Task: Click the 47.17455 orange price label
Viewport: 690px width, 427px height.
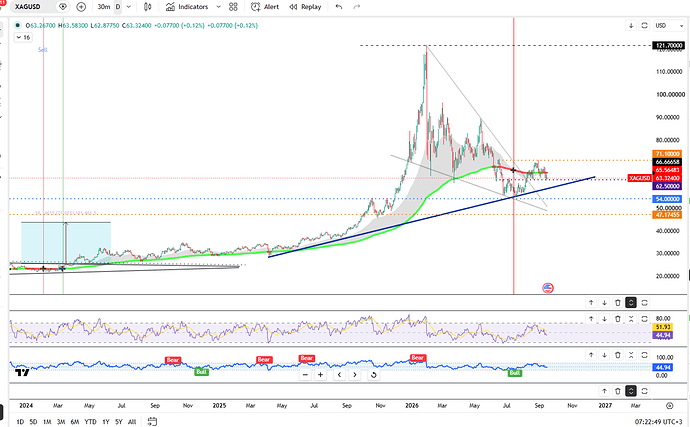Action: [667, 215]
